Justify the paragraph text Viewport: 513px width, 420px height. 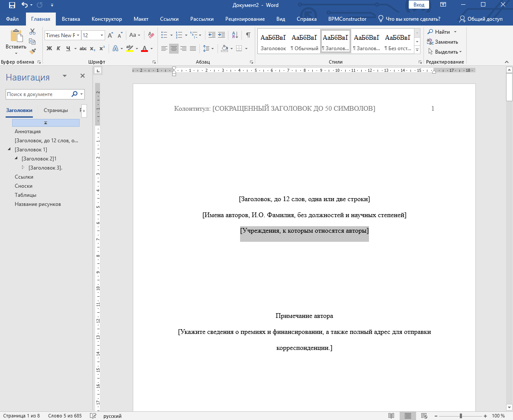click(193, 48)
